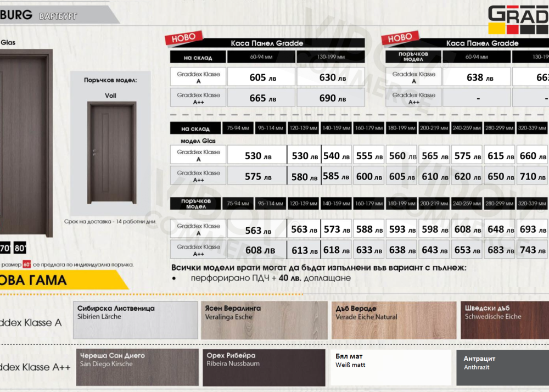Click the Gradde logo in the top corner
The width and height of the screenshot is (549, 392).
point(519,20)
